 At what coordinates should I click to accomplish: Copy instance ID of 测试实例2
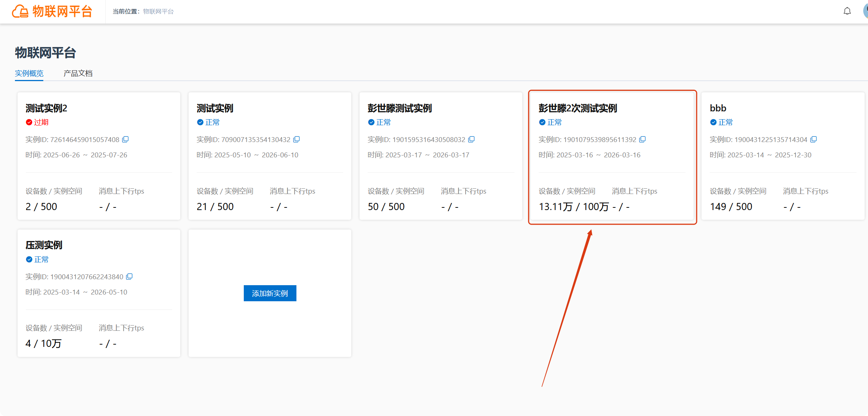125,139
